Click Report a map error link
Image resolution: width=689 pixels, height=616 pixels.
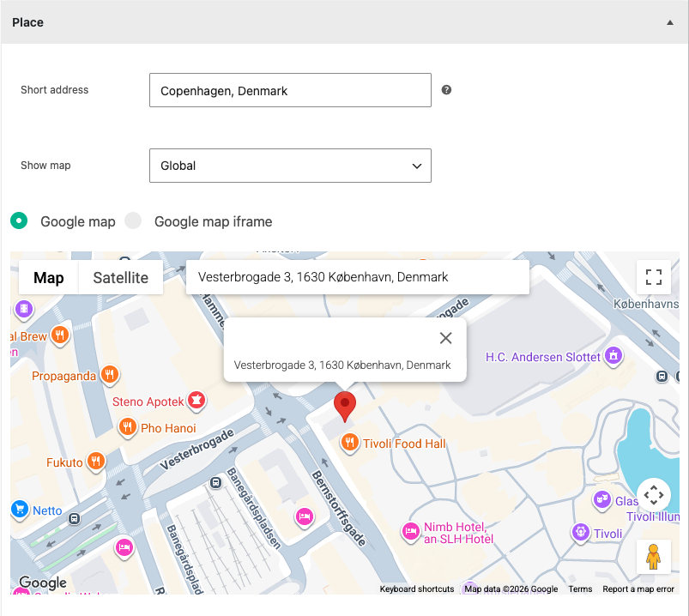[x=638, y=589]
